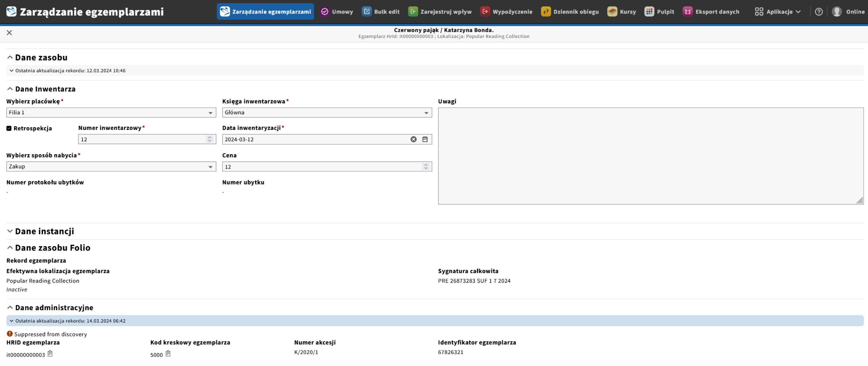Copy the item HRID to clipboard

[50, 353]
